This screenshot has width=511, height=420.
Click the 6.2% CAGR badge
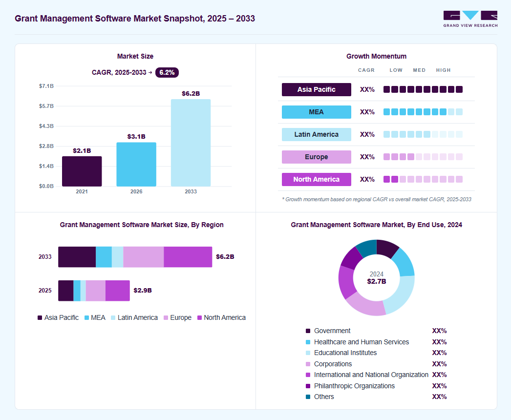click(167, 72)
